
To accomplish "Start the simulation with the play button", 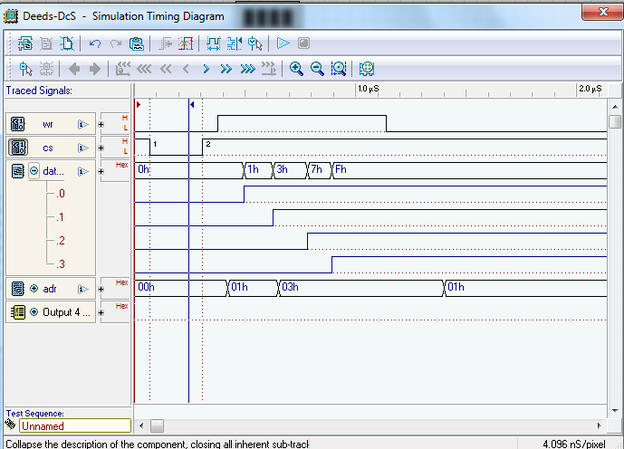I will [283, 44].
